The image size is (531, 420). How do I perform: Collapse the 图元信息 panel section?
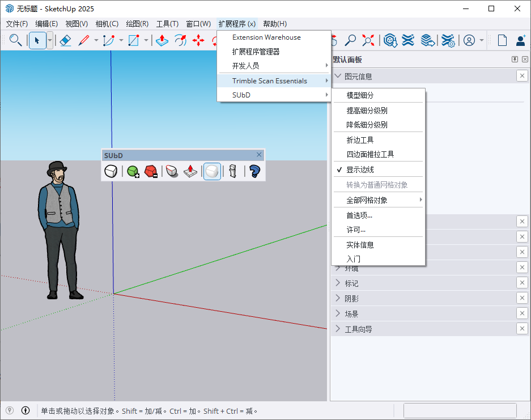point(338,75)
